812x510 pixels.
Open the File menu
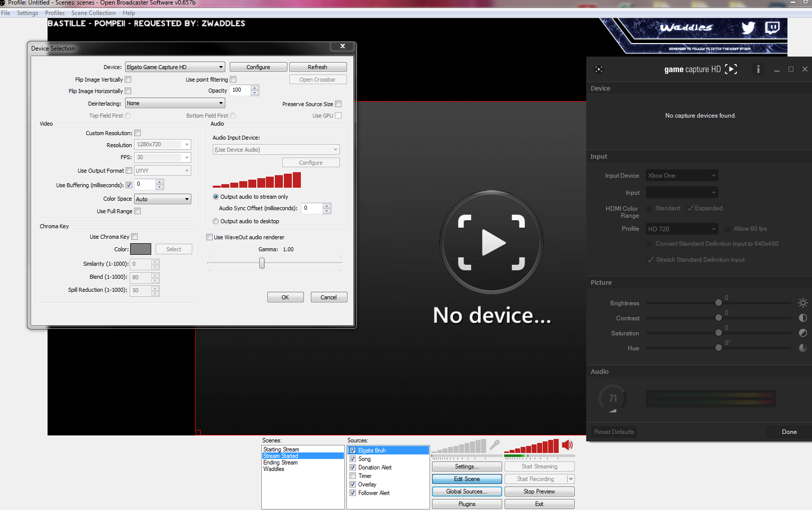pyautogui.click(x=6, y=13)
